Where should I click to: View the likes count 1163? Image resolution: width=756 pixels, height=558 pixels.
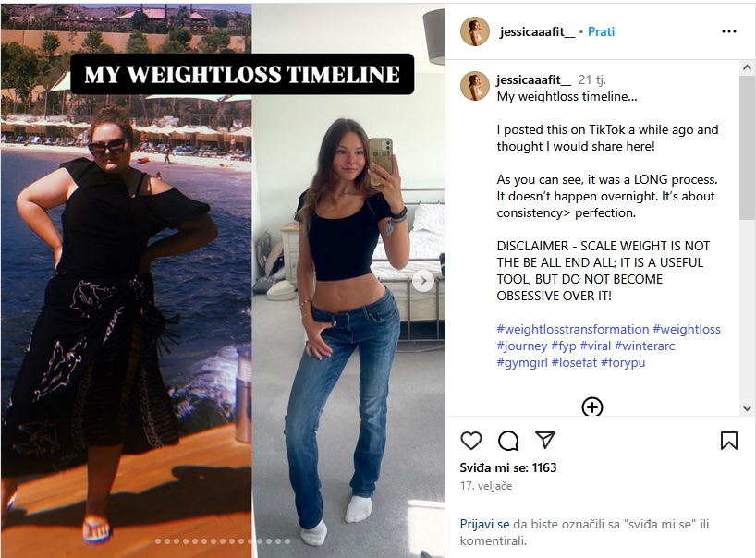(x=508, y=467)
